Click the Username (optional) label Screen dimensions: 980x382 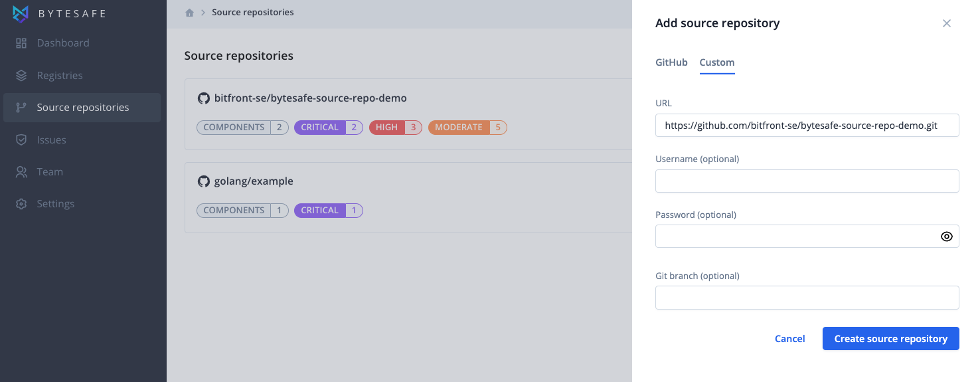(x=697, y=159)
